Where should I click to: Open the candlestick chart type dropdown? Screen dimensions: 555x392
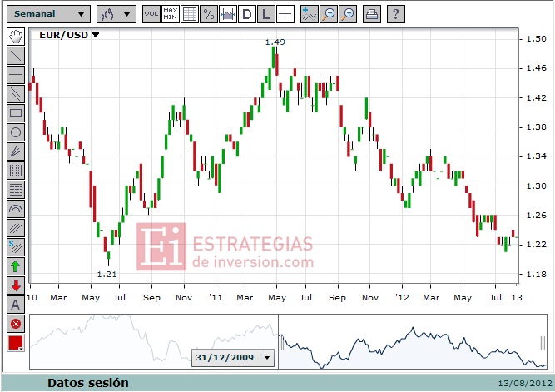pos(116,14)
